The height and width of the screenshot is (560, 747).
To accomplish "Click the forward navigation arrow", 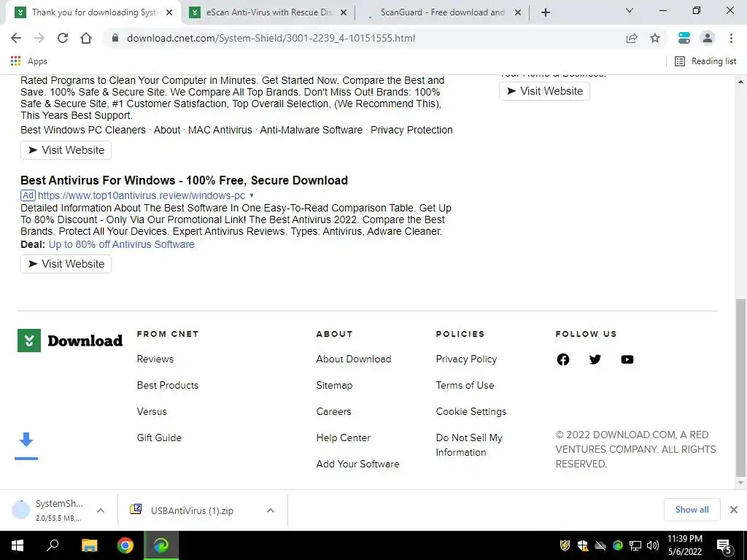I will click(x=39, y=38).
